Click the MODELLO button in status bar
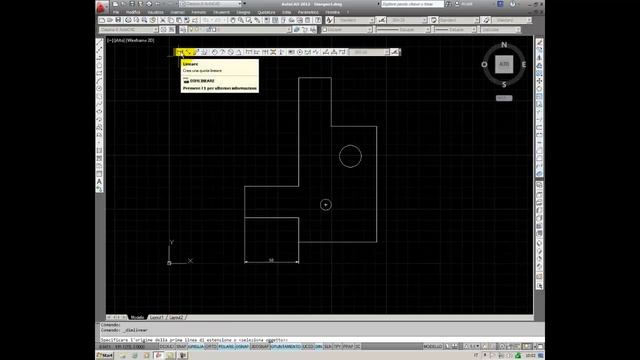Image resolution: width=640 pixels, height=360 pixels. tap(433, 347)
